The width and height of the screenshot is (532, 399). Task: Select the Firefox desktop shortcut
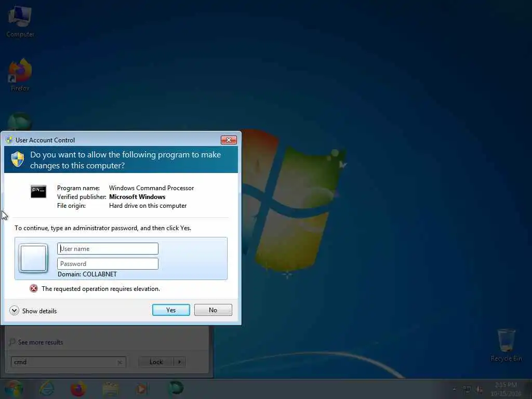(x=20, y=75)
